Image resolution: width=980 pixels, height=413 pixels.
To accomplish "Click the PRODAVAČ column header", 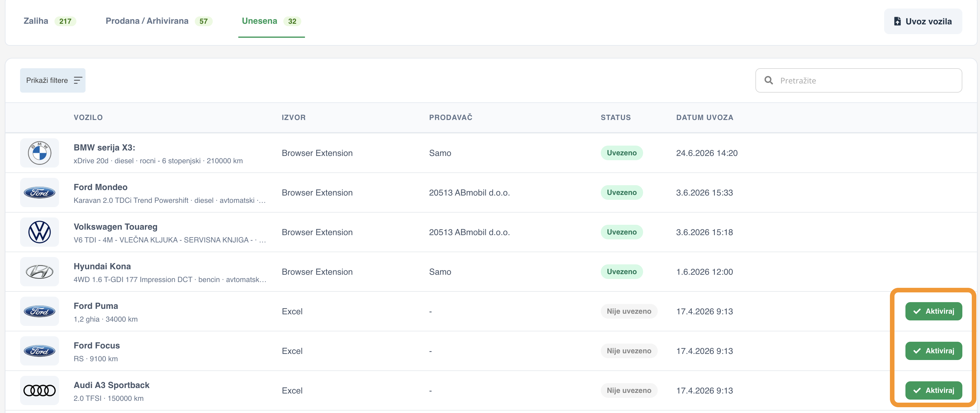I will 451,118.
